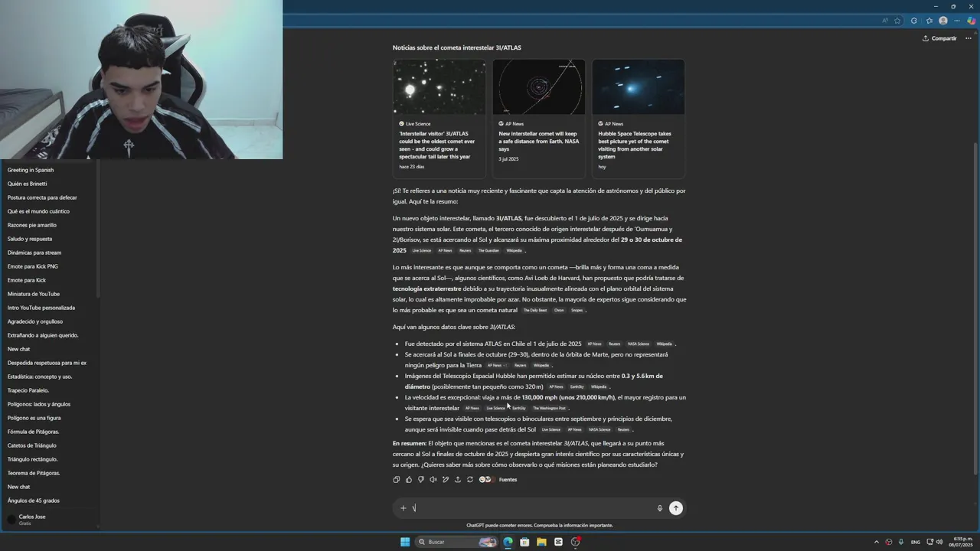Open 'Hubble Space Telescope takes best picture' headline
The width and height of the screenshot is (980, 551).
635,145
